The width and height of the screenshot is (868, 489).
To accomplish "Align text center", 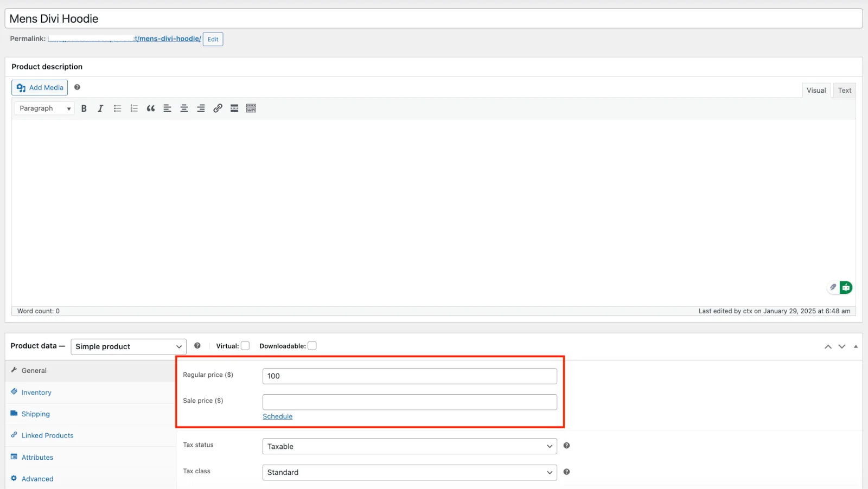I will [184, 108].
